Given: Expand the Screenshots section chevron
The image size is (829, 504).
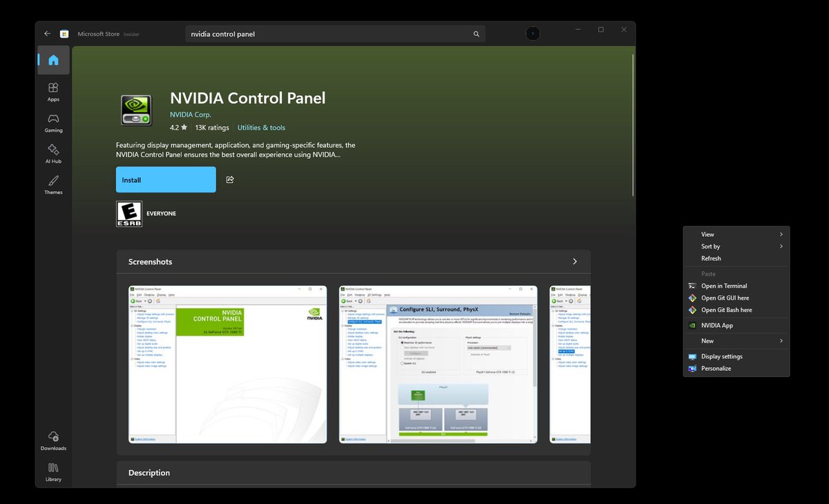Looking at the screenshot, I should click(575, 262).
